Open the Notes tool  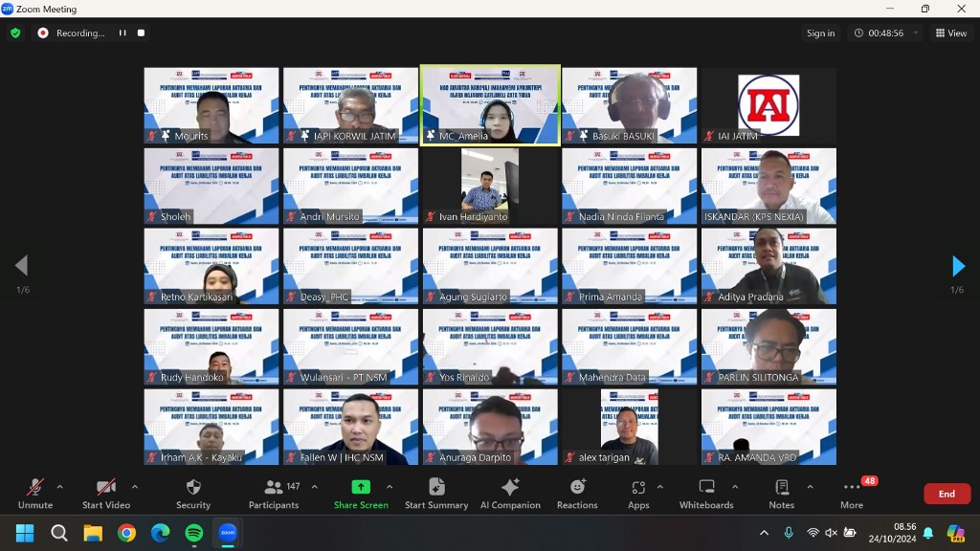click(x=781, y=493)
